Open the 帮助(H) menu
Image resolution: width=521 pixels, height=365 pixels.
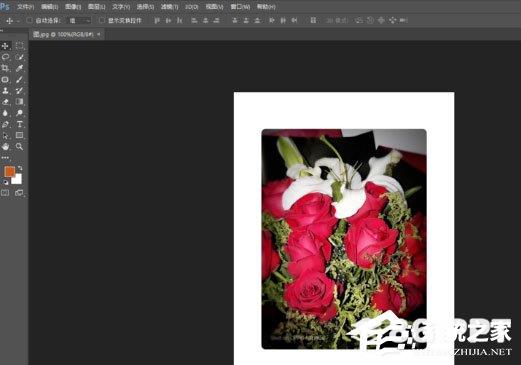[266, 7]
